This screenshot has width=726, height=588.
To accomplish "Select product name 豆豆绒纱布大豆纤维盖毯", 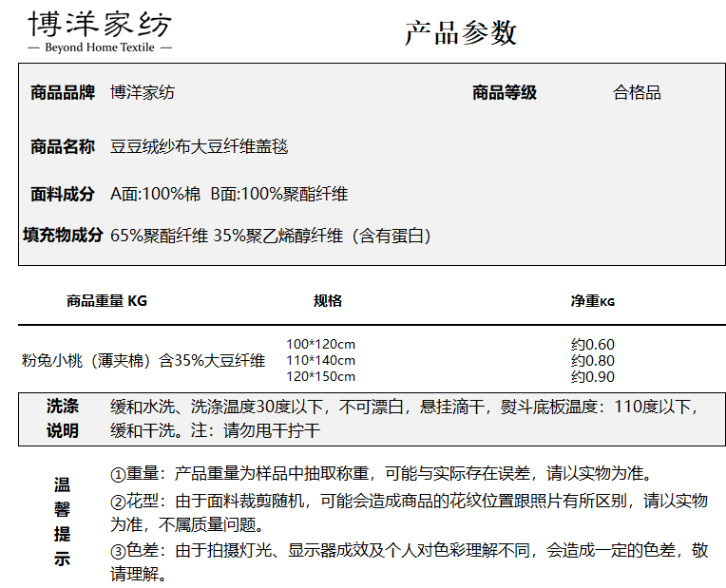I will 200,146.
